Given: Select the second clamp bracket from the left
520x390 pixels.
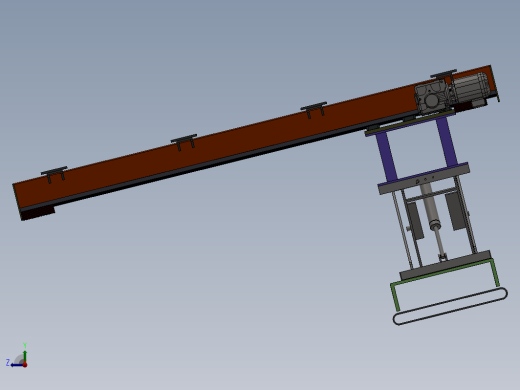Looking at the screenshot, I should click(184, 142).
